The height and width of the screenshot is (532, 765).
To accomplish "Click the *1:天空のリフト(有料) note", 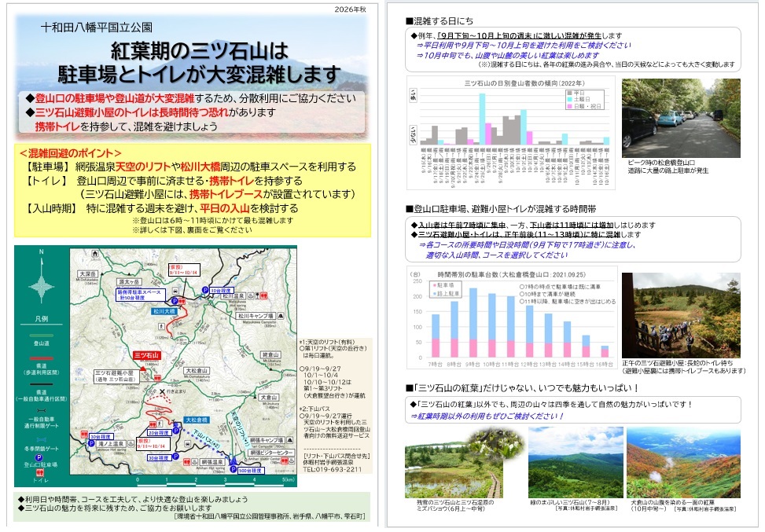I will [328, 342].
